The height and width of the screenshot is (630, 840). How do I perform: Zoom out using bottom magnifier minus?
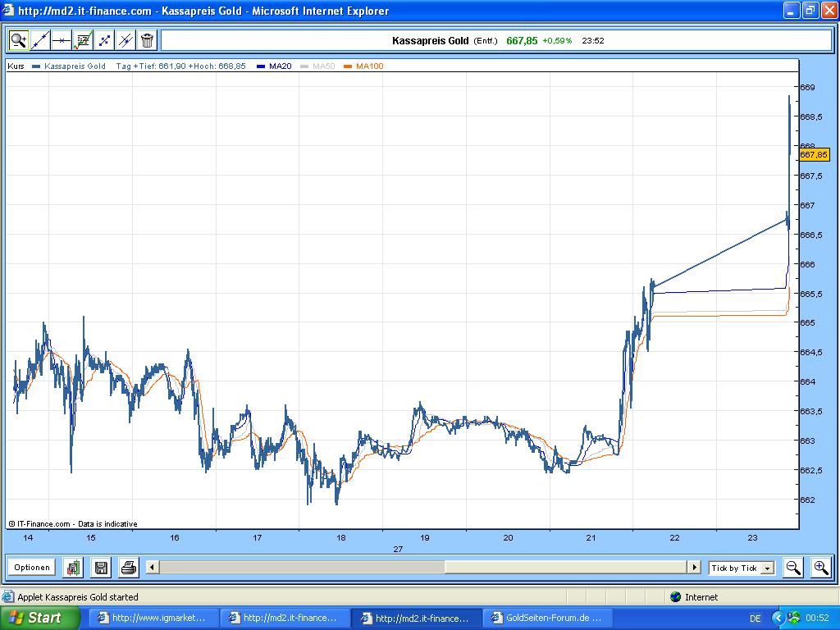(x=793, y=568)
